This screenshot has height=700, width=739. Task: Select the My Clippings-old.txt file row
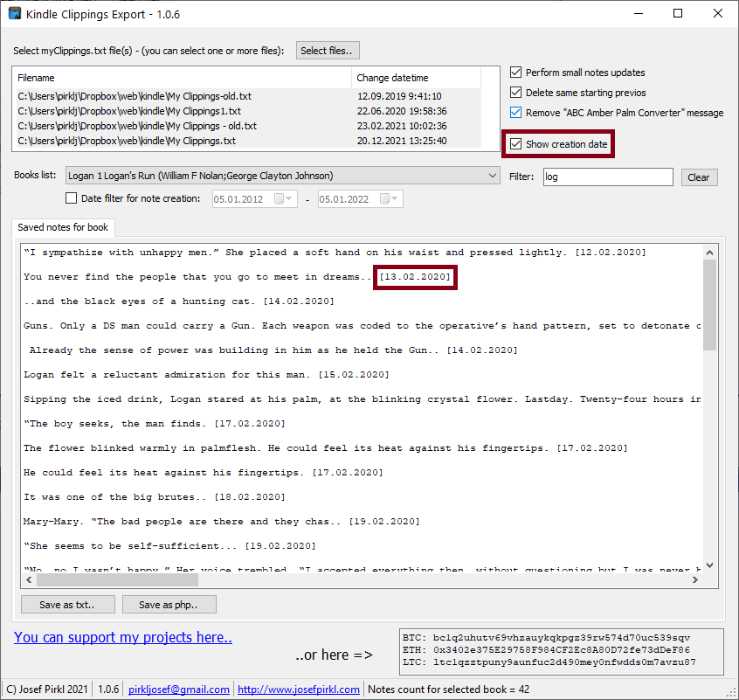point(249,96)
